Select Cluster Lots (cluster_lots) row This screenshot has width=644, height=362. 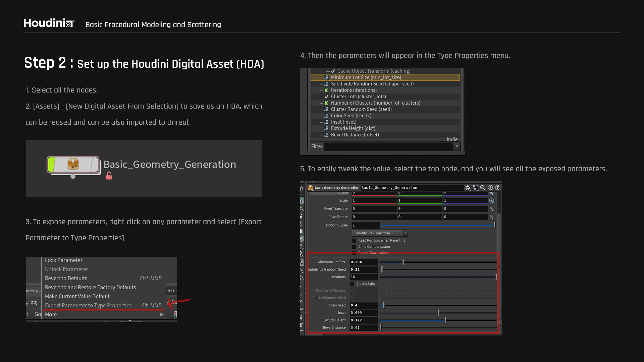click(x=385, y=97)
